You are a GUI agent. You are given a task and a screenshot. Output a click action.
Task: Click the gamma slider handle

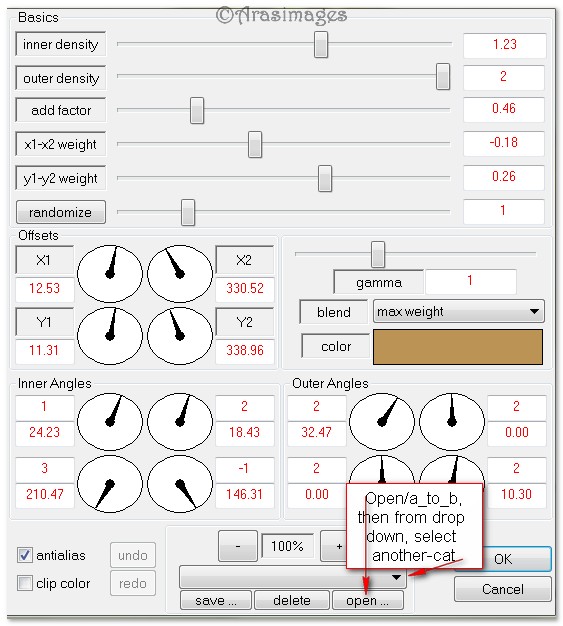point(378,254)
